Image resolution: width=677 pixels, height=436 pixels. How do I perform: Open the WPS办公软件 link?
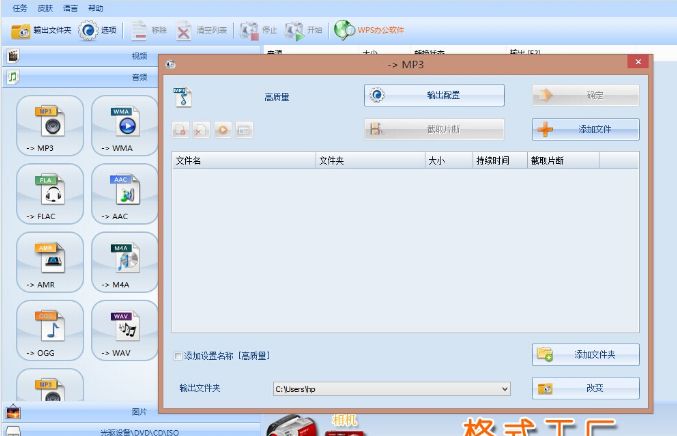(369, 30)
